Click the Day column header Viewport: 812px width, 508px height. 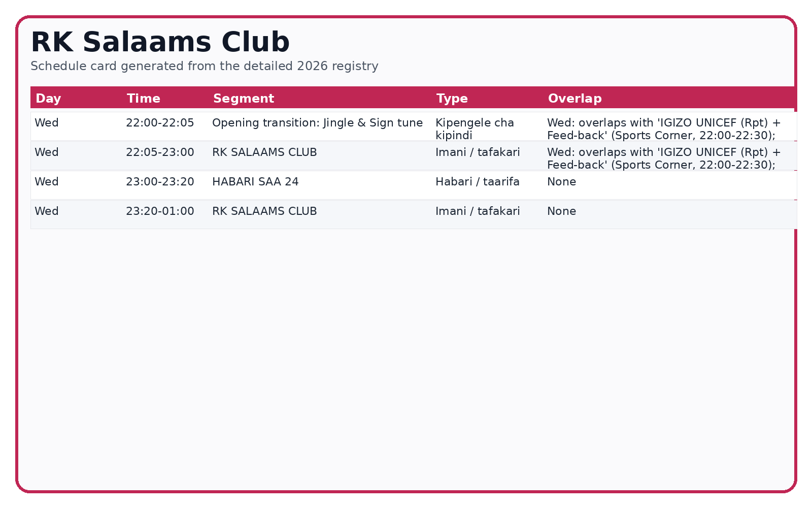[x=48, y=99]
